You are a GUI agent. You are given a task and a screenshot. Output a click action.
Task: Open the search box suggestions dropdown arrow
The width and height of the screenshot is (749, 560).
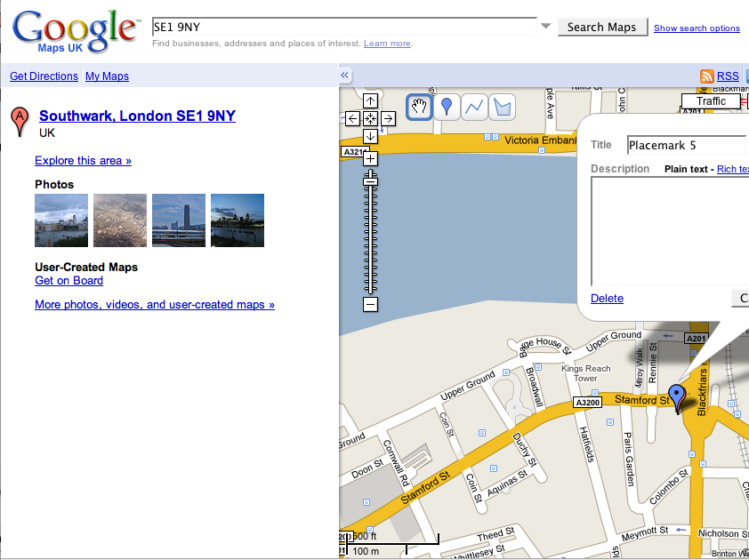[546, 27]
